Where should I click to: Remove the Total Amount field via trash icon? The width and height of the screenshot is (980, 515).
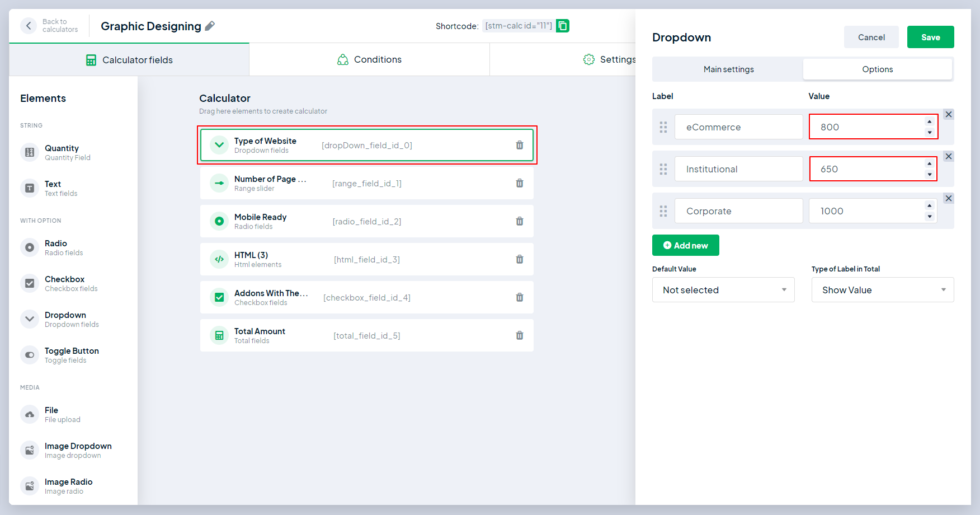tap(519, 335)
